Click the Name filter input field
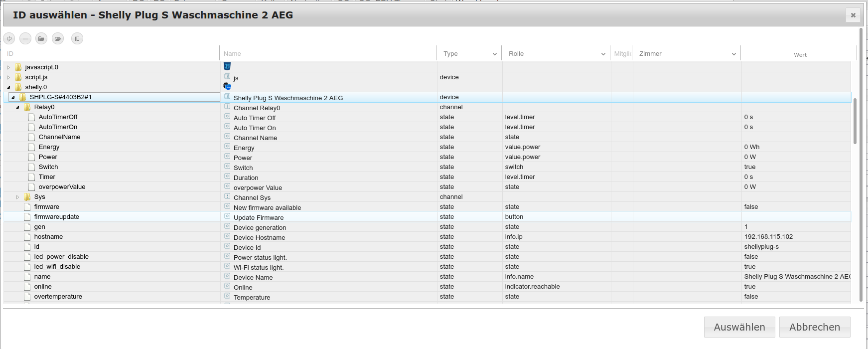Screen dimensions: 868x349 [x=328, y=54]
